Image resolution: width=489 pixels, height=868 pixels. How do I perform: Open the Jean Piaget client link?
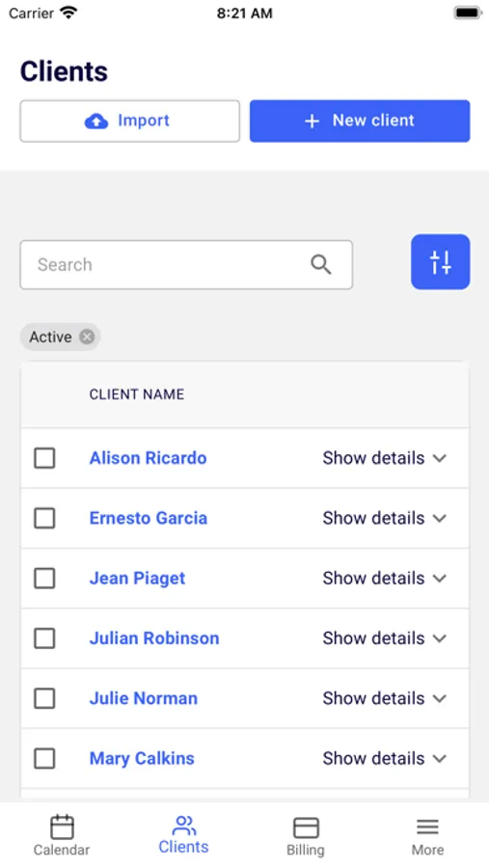[x=137, y=579]
